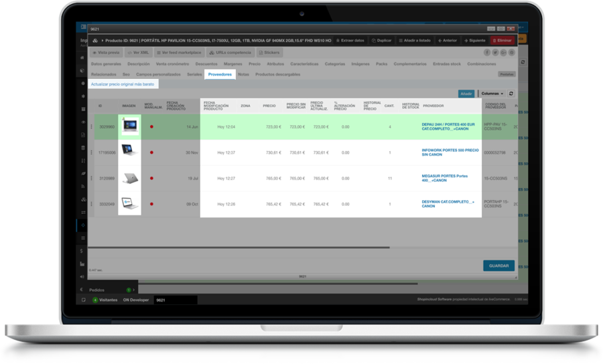The width and height of the screenshot is (603, 364).
Task: Open Notas tab
Action: pyautogui.click(x=243, y=74)
